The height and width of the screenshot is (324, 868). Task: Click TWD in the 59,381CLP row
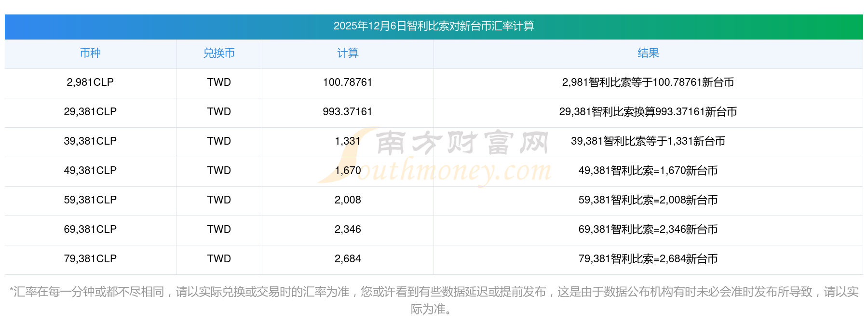pyautogui.click(x=219, y=200)
